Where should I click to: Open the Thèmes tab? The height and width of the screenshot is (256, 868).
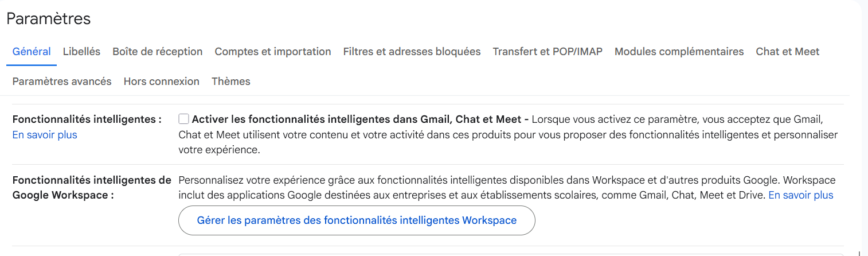point(230,82)
